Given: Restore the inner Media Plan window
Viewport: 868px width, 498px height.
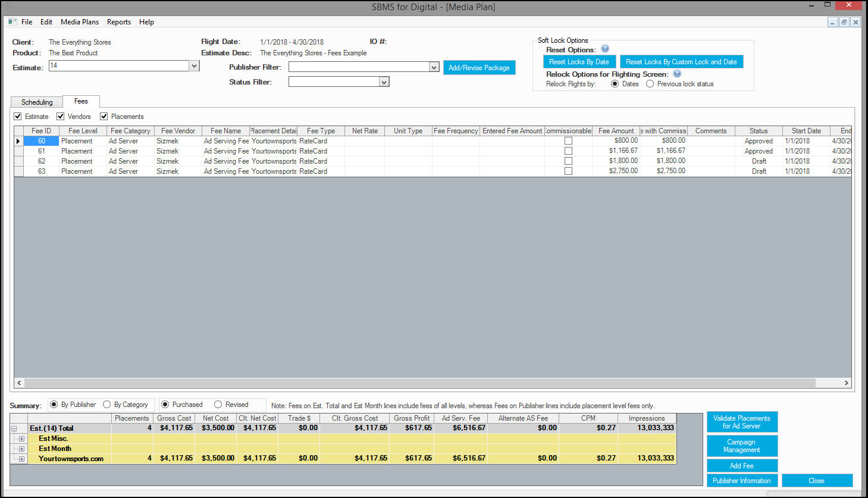Looking at the screenshot, I should point(844,22).
